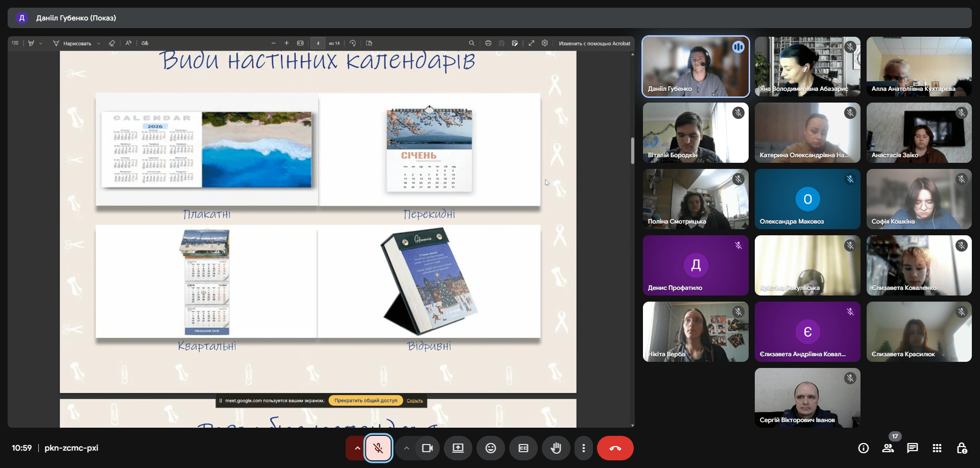Expand audio settings arrow beside microphone

357,448
